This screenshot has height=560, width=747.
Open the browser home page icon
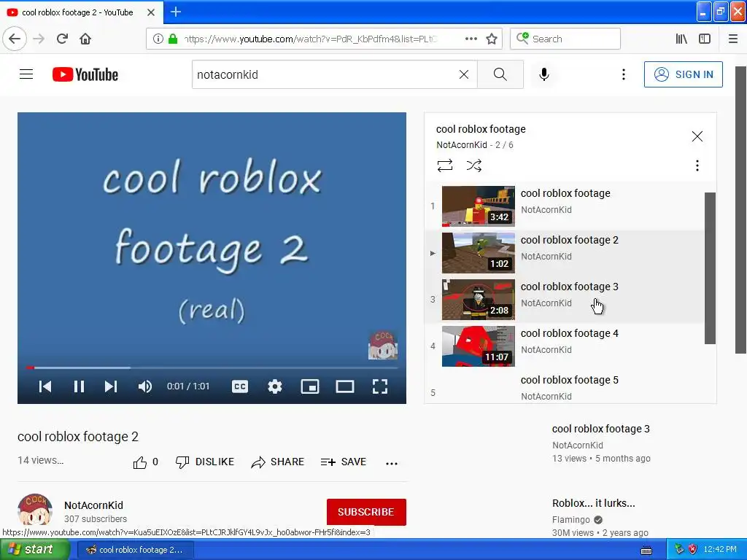tap(85, 39)
